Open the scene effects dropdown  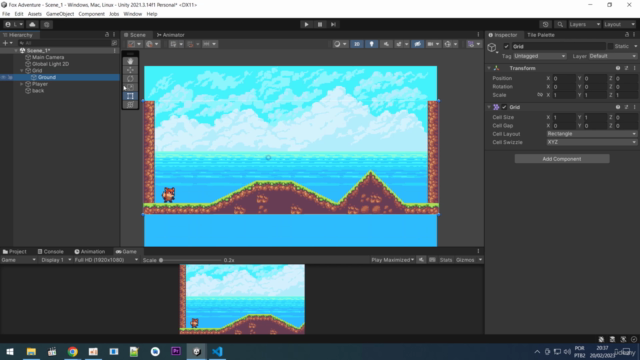point(402,44)
